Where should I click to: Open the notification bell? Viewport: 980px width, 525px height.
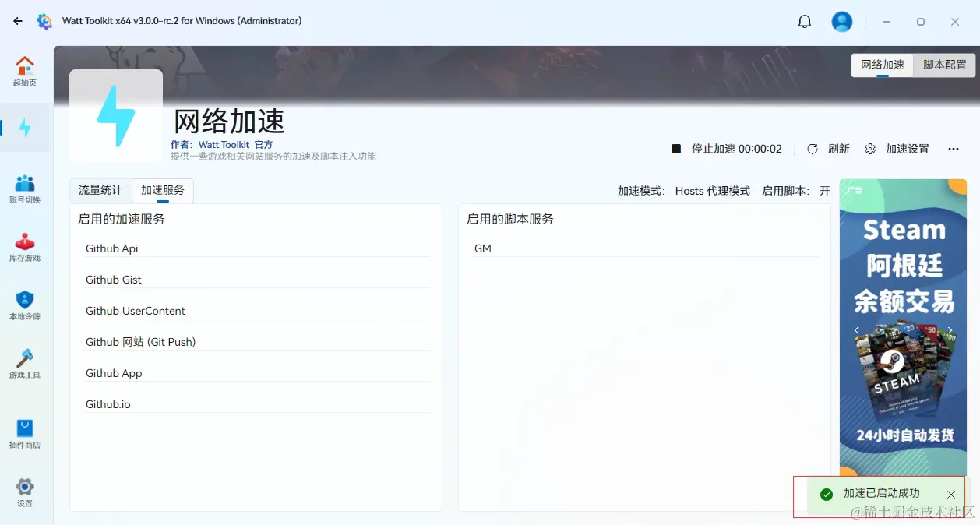[805, 22]
